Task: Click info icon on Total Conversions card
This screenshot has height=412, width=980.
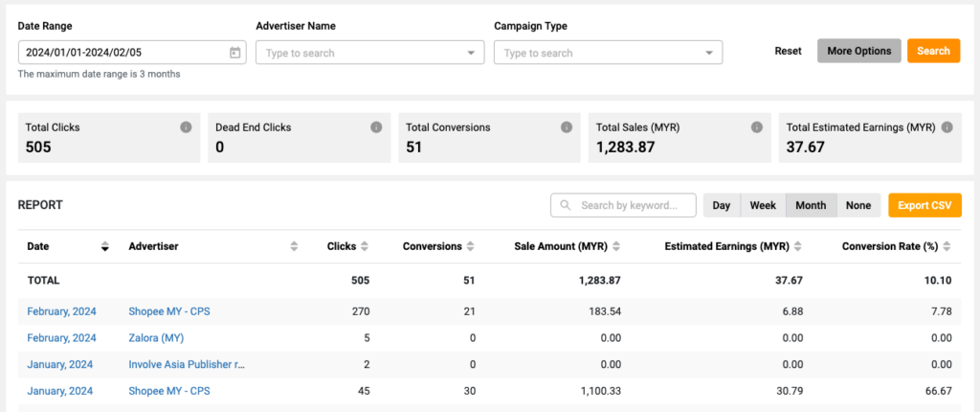Action: [567, 127]
